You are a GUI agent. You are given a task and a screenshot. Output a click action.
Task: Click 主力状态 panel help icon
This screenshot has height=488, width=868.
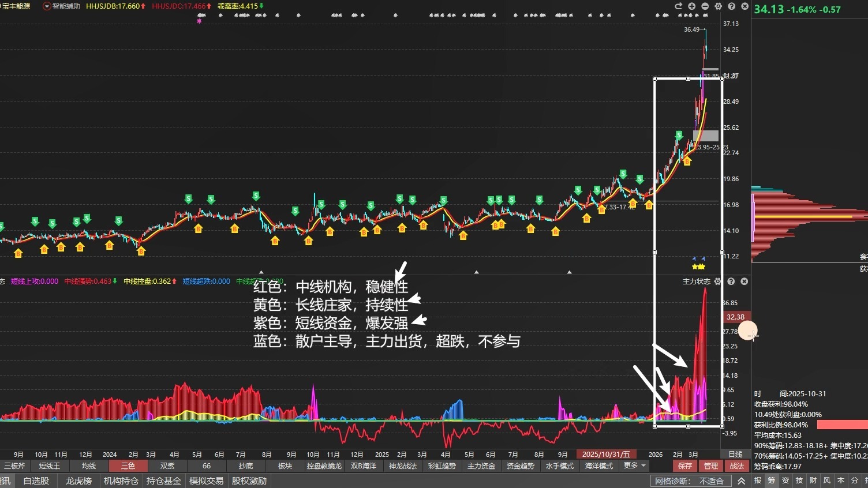tap(731, 281)
